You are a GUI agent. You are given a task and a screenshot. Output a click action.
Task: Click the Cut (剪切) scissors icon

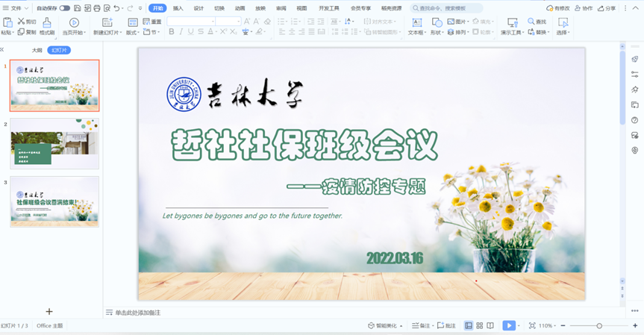point(21,22)
